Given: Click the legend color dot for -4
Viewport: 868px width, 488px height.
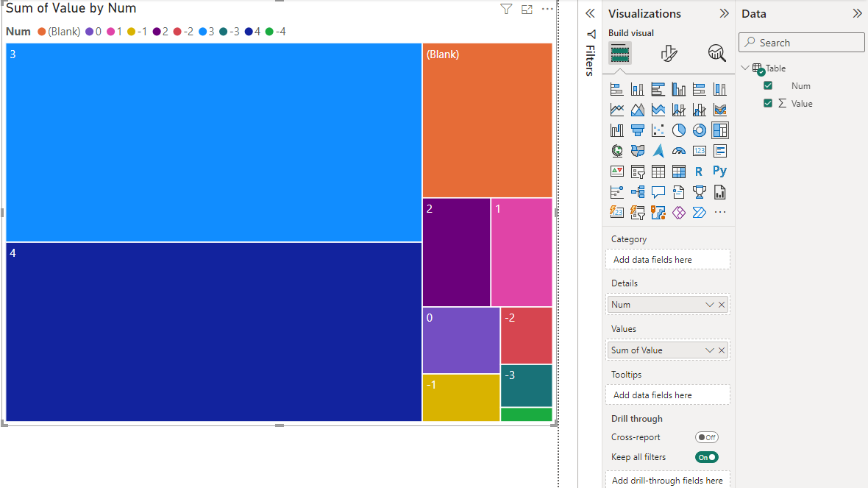Looking at the screenshot, I should point(269,32).
